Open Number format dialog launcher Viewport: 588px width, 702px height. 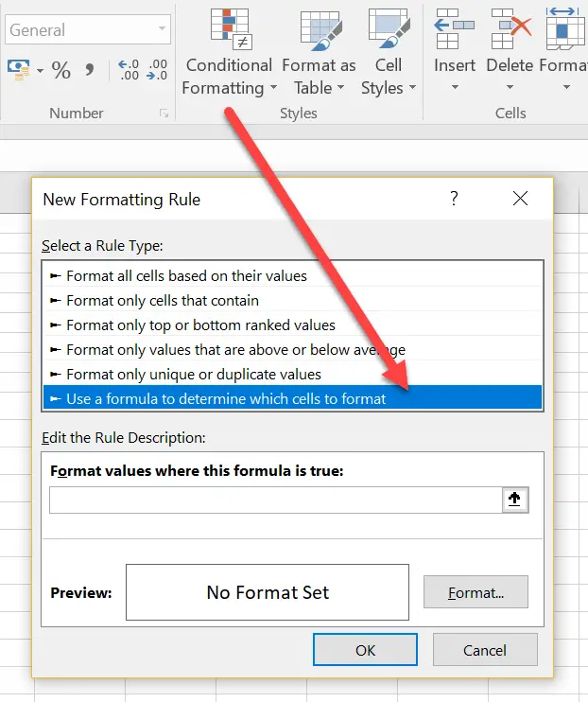click(164, 114)
